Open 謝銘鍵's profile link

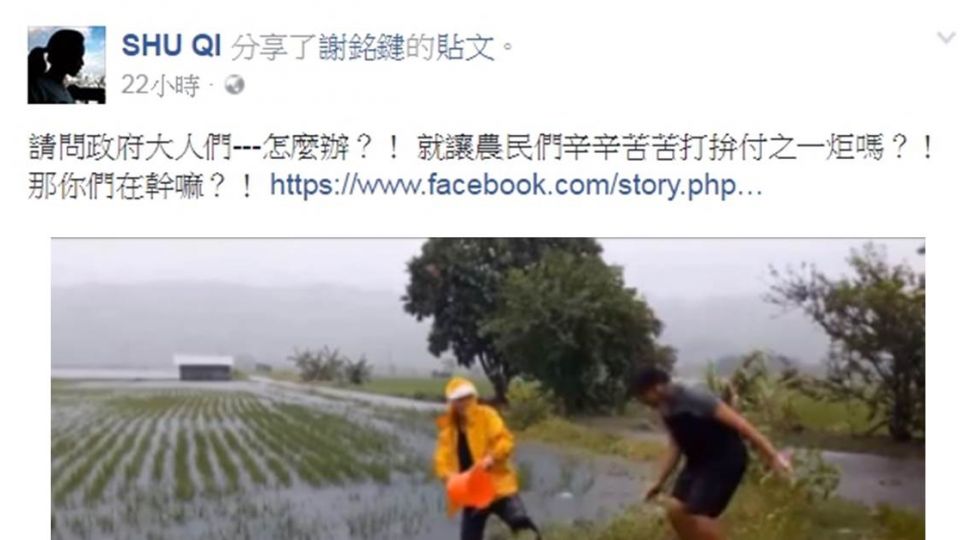361,47
